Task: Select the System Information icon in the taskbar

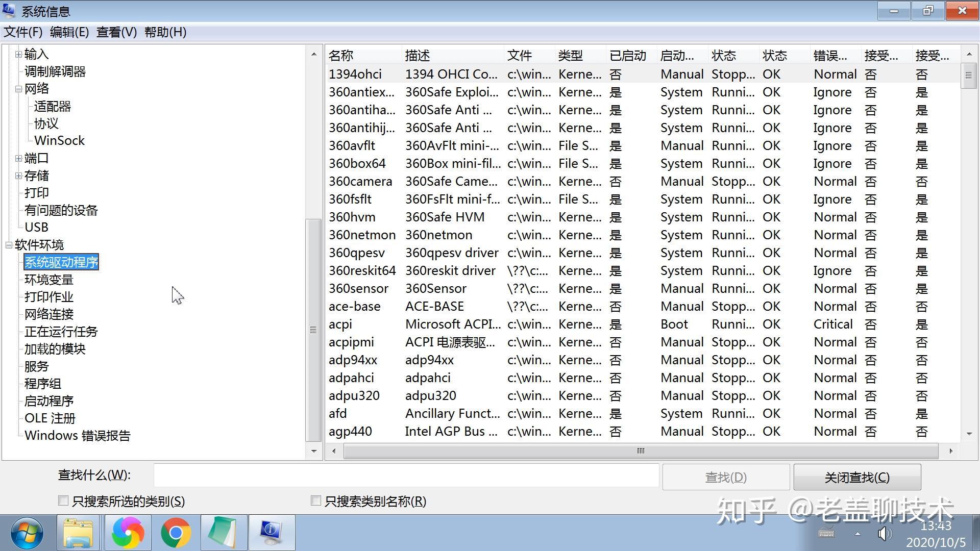Action: 271,533
